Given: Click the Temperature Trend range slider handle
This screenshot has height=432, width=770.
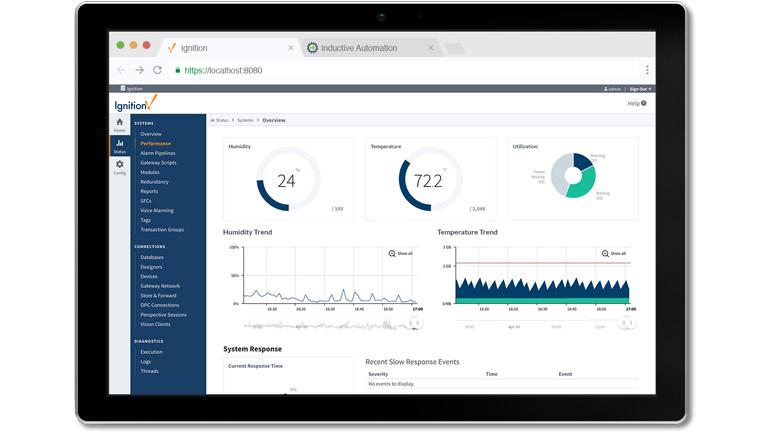Looking at the screenshot, I should [629, 323].
